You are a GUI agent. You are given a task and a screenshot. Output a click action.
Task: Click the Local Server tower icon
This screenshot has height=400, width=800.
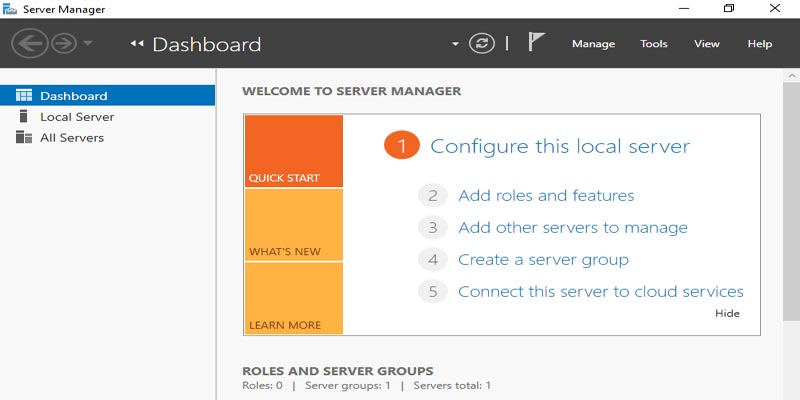tap(23, 116)
